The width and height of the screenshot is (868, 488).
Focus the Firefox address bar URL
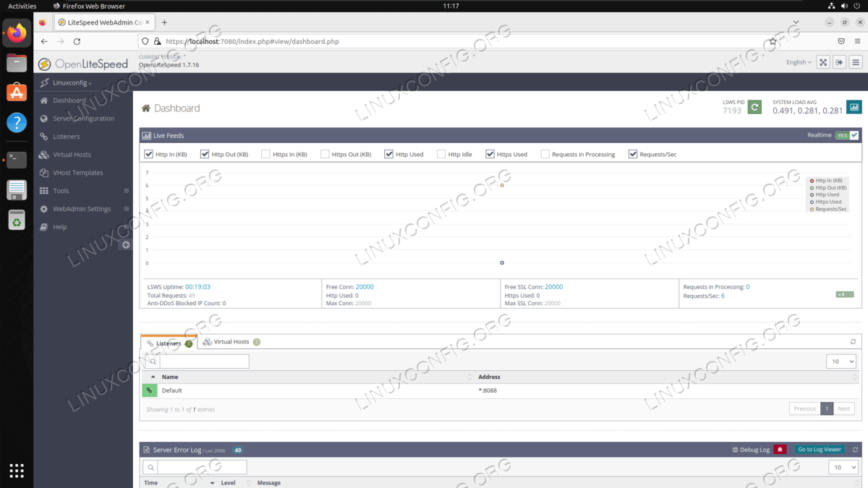point(252,41)
